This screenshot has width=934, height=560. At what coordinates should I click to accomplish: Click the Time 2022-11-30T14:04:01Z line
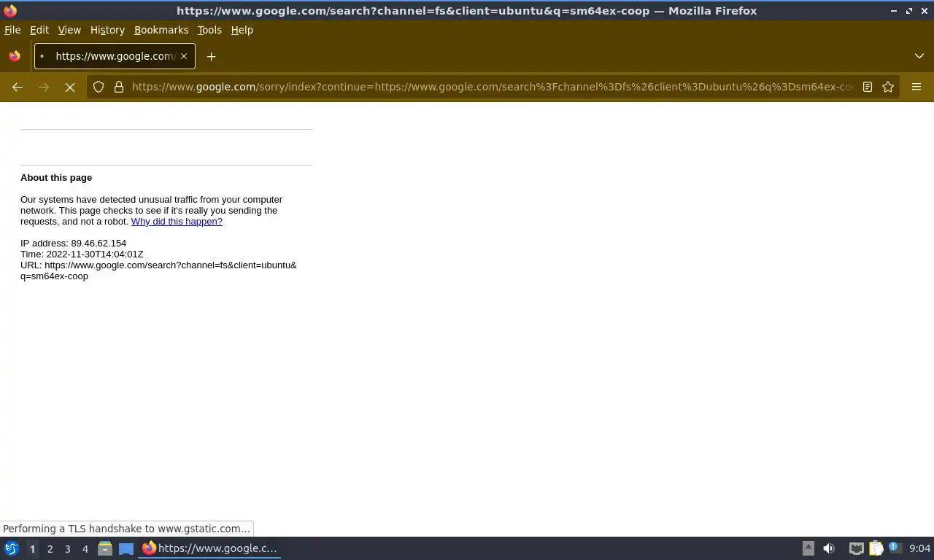82,254
